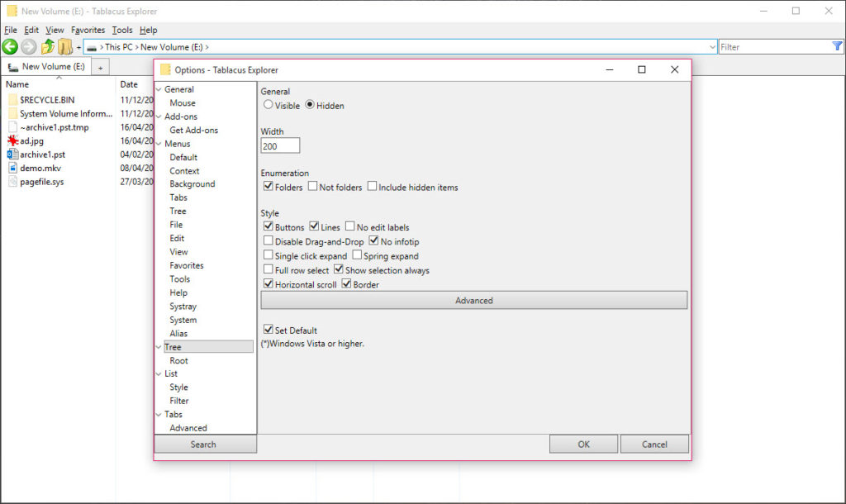Toggle Horizontal scroll checkbox
The height and width of the screenshot is (504, 846).
[269, 284]
